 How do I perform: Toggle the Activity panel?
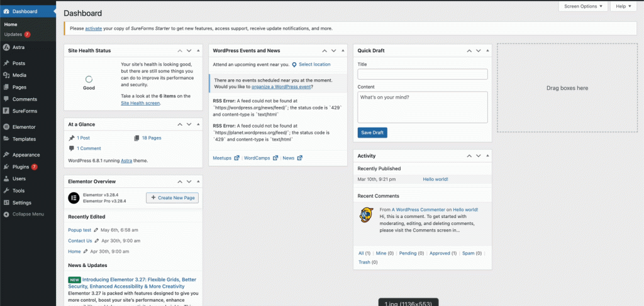(x=487, y=156)
